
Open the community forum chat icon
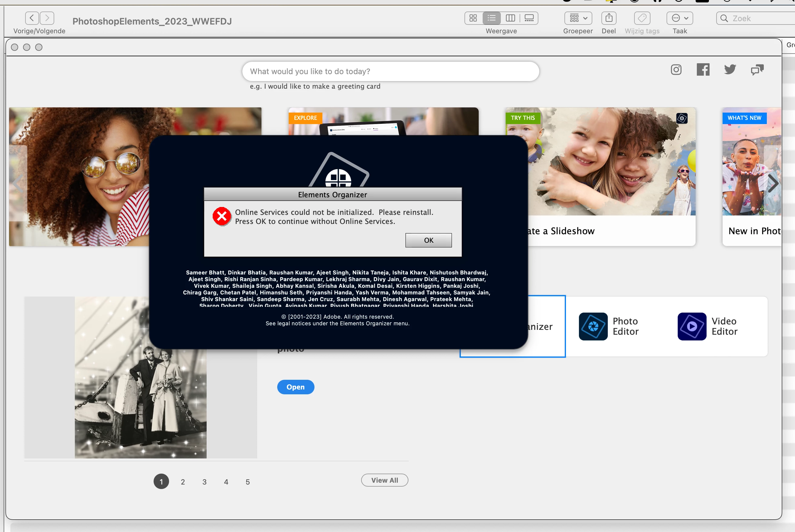(x=757, y=70)
